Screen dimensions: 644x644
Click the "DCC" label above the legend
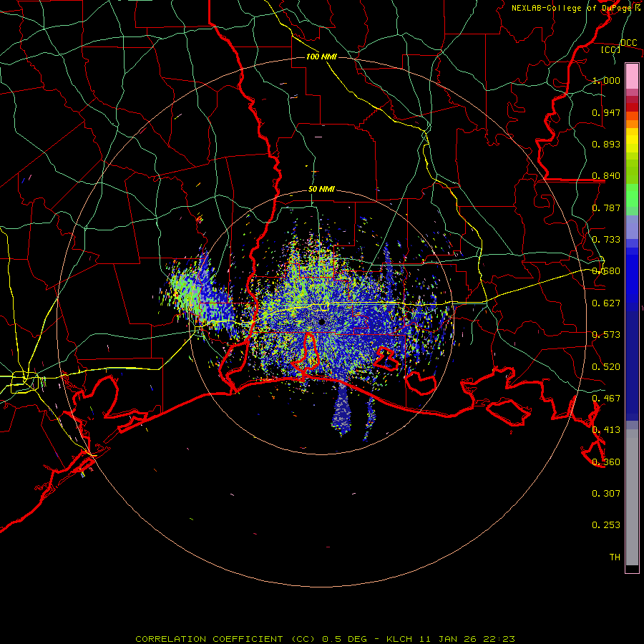click(628, 43)
